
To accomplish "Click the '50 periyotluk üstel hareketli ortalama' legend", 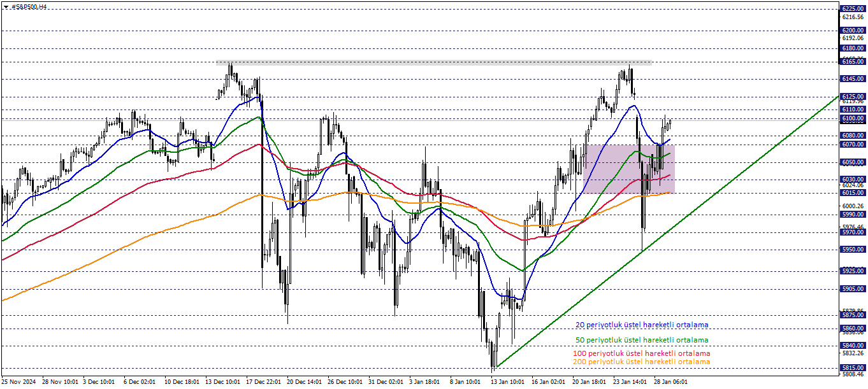I will click(x=642, y=340).
